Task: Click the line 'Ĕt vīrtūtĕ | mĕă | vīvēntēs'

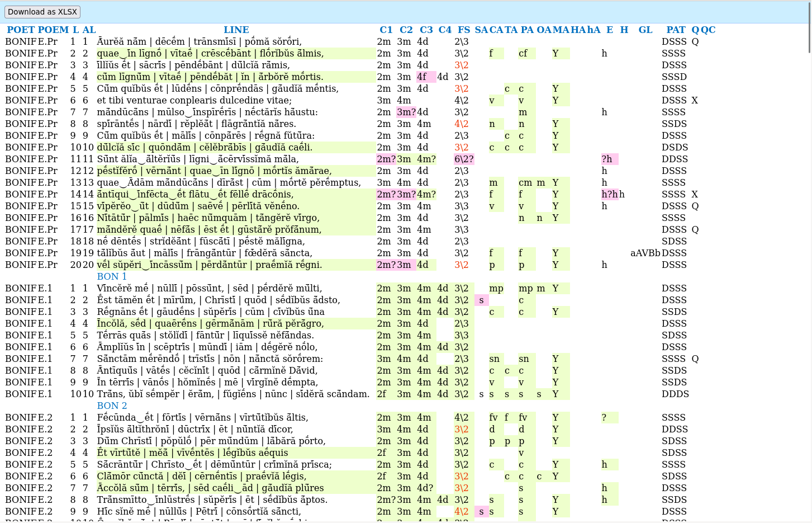Action: click(x=236, y=453)
